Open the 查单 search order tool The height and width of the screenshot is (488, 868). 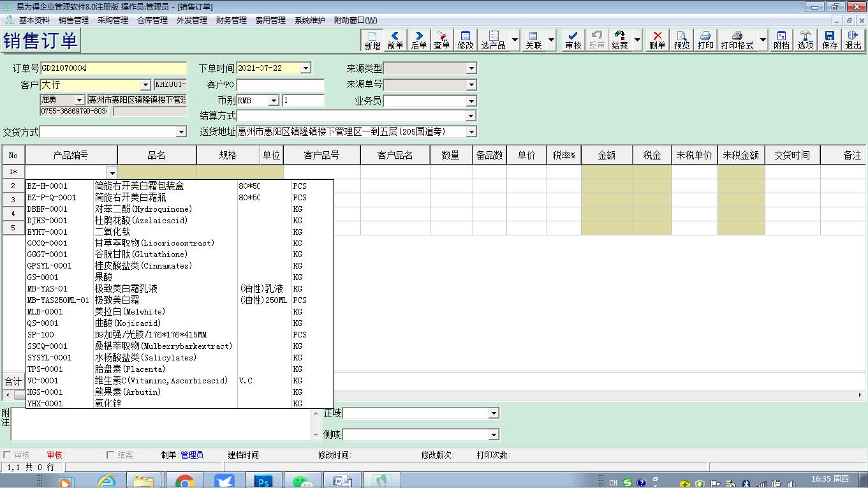pyautogui.click(x=442, y=40)
